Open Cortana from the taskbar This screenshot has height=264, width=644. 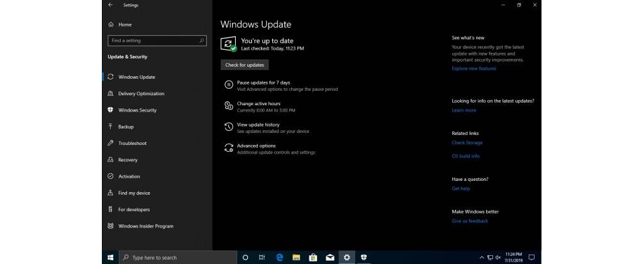click(245, 258)
